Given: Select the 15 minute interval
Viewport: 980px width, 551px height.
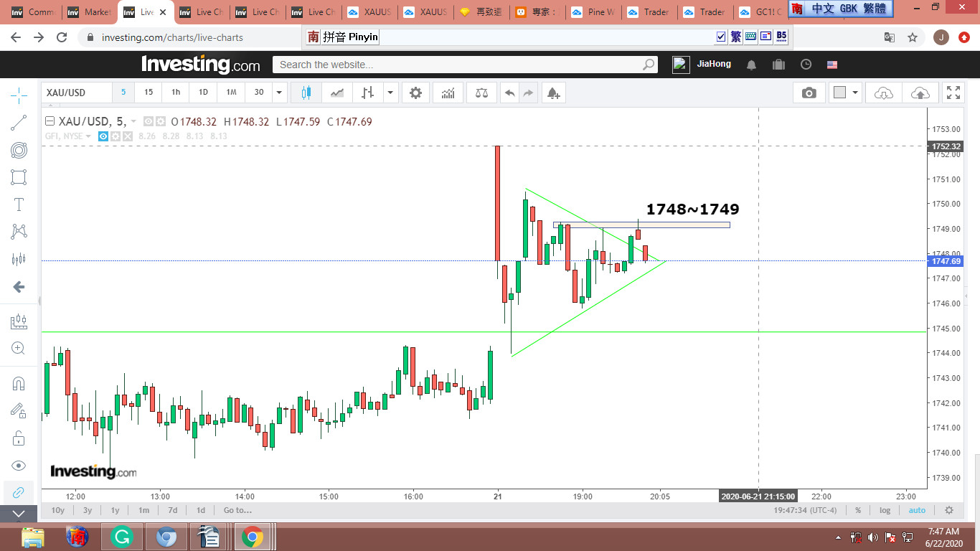Looking at the screenshot, I should point(149,93).
